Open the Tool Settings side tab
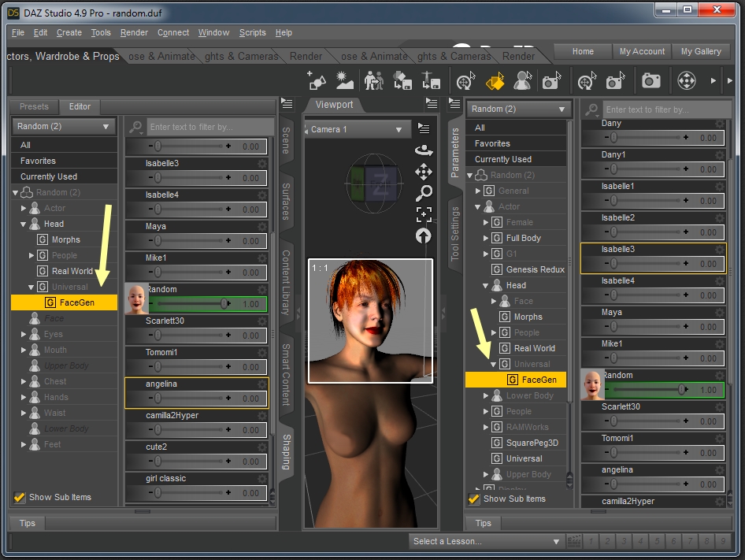Viewport: 745px width, 560px height. pos(454,234)
